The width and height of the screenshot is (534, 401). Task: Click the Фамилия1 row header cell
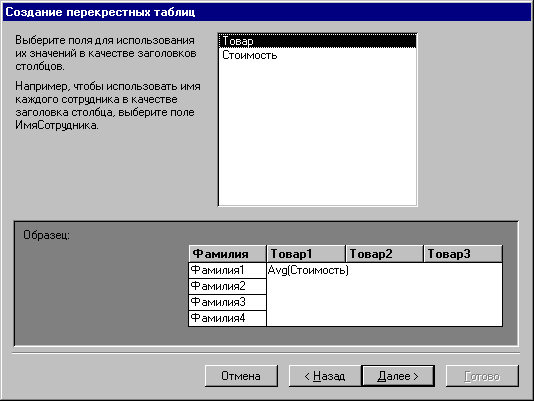(x=227, y=271)
